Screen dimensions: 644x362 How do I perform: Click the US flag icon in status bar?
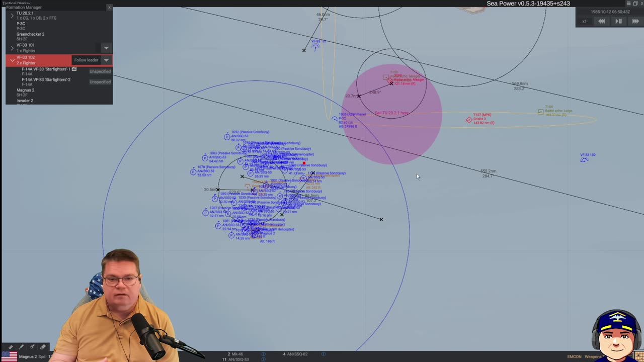click(x=10, y=356)
